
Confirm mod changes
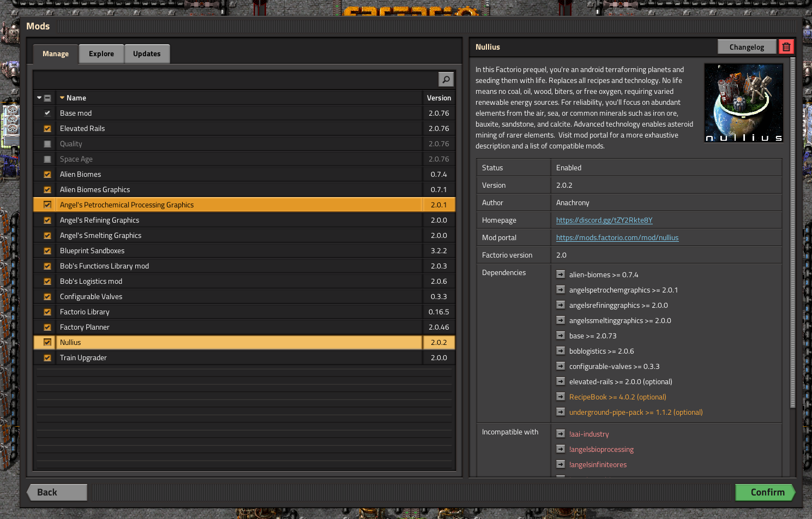tap(765, 492)
